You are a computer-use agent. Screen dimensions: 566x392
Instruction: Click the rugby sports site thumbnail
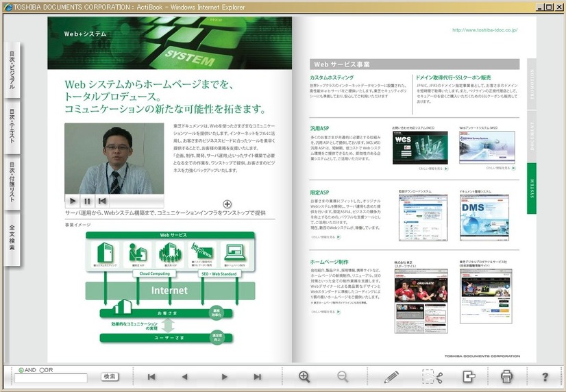pos(421,301)
